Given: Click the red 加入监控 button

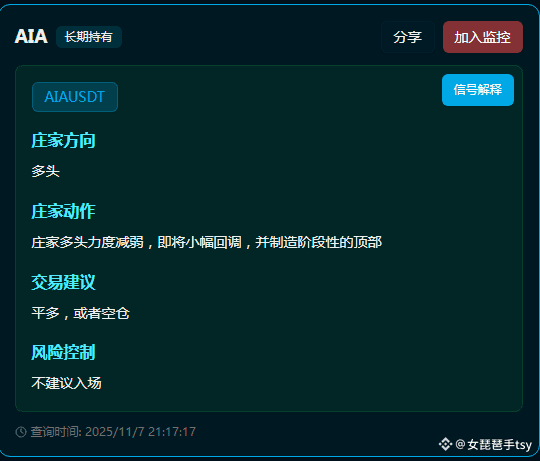Looking at the screenshot, I should coord(482,37).
